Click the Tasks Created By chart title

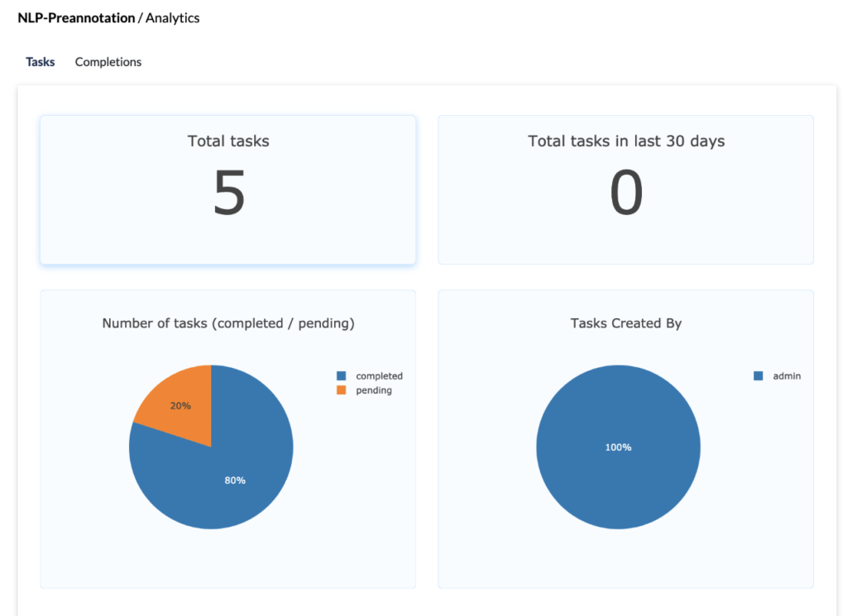626,323
